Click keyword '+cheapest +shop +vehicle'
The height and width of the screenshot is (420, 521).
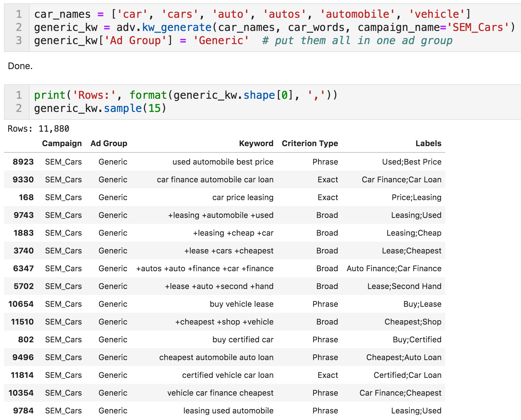[224, 322]
